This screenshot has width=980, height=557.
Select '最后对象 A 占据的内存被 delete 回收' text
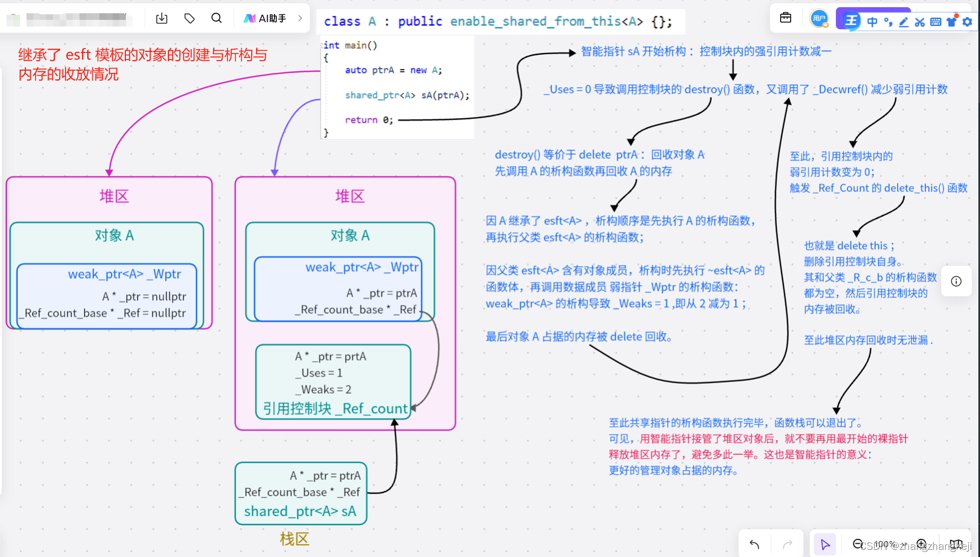579,337
